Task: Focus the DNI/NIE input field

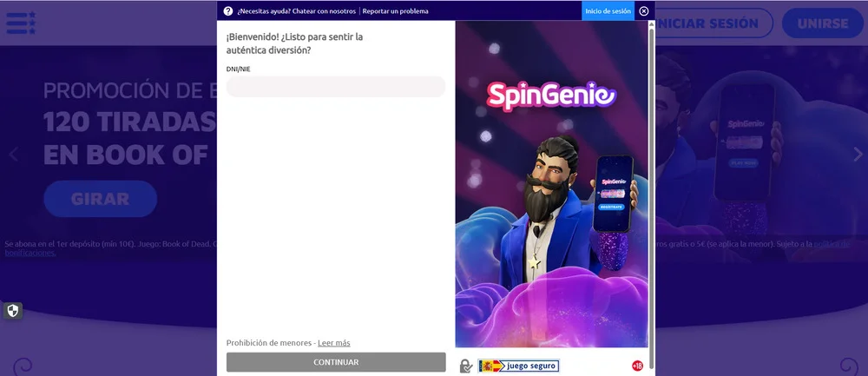Action: pos(336,86)
